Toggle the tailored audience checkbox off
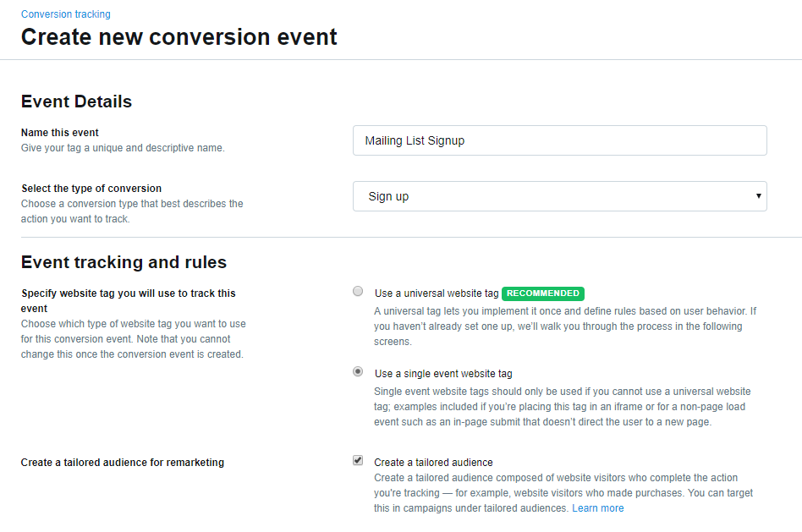This screenshot has width=802, height=532. coord(357,460)
